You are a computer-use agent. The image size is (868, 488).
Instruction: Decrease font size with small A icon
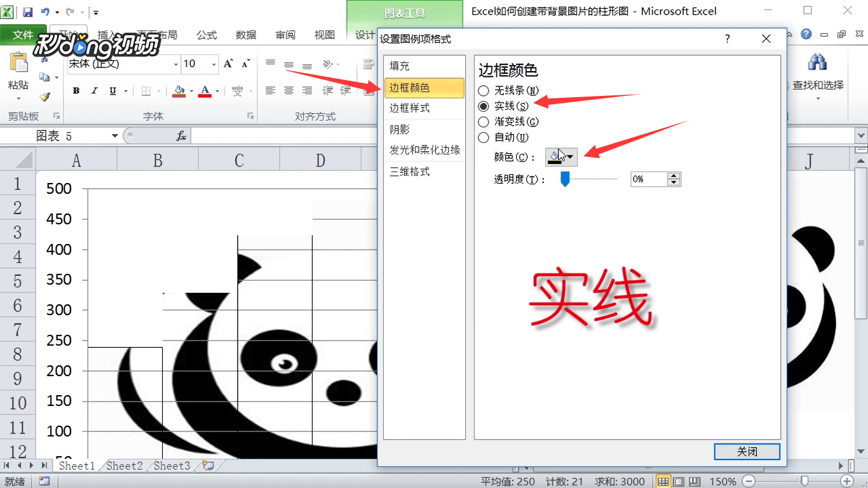point(246,64)
